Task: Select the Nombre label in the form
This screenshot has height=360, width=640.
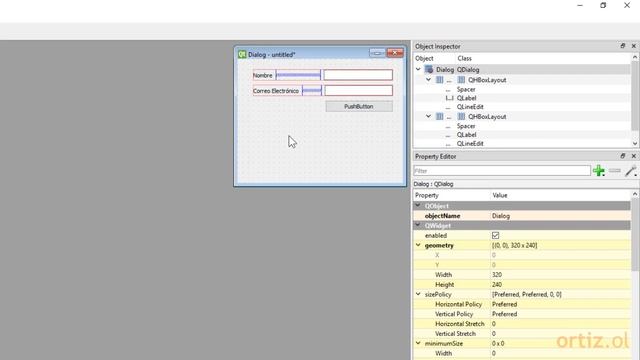Action: [263, 76]
